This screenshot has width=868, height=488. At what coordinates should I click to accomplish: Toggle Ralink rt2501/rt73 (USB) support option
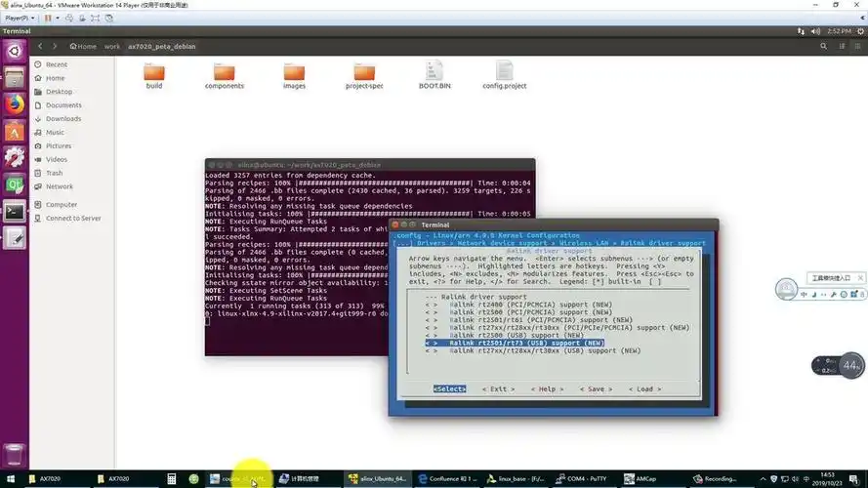pos(515,343)
